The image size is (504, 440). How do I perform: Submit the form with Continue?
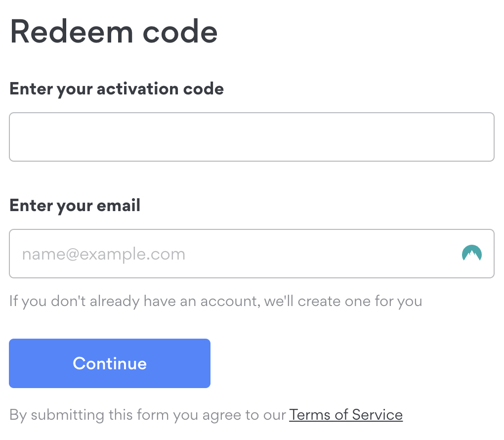pyautogui.click(x=110, y=363)
